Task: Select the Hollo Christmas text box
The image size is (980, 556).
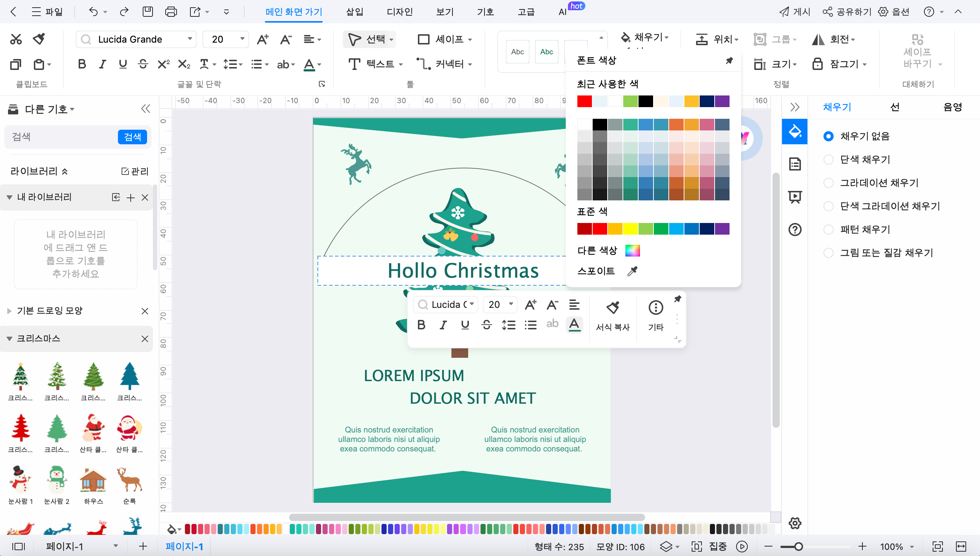Action: pos(463,270)
